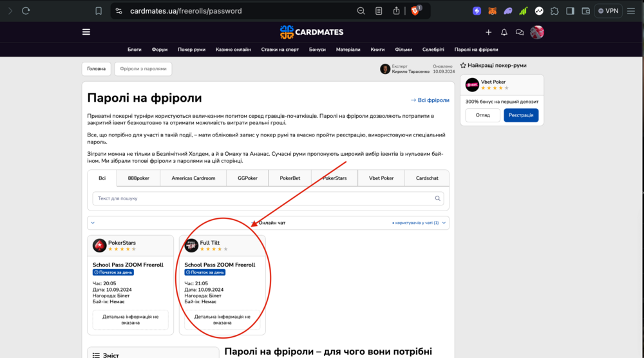The image size is (644, 358).
Task: Open the Покер руми menu item
Action: (192, 50)
